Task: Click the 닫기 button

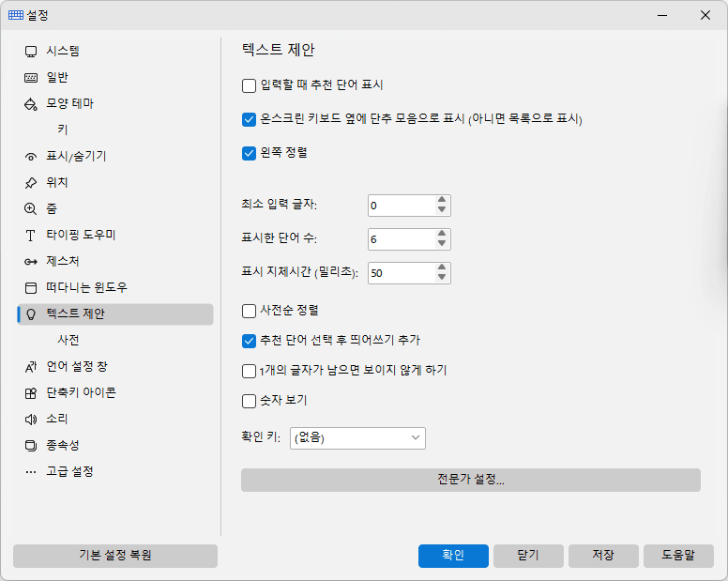Action: click(528, 556)
